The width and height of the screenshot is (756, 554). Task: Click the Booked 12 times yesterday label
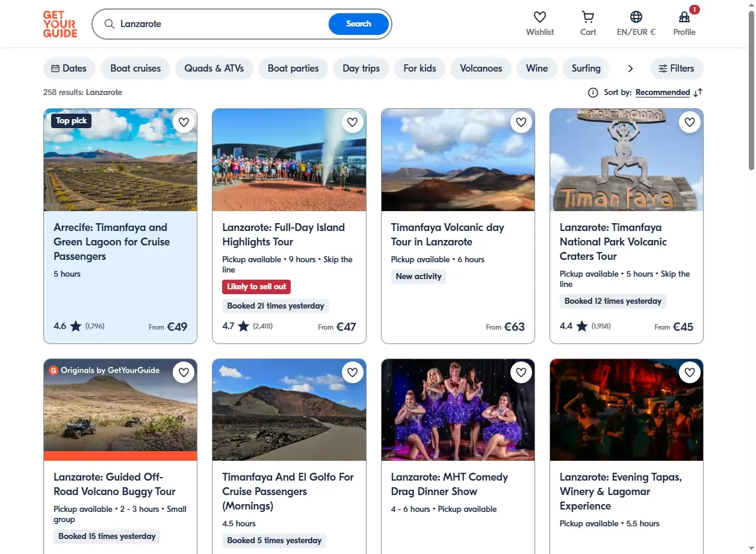click(x=613, y=301)
